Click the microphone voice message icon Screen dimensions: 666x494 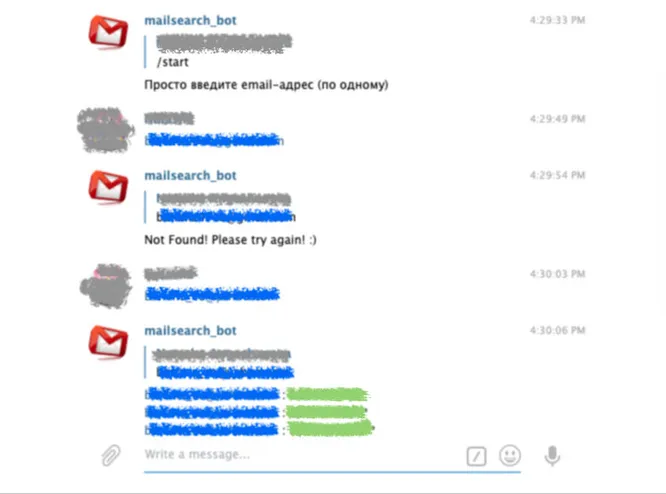click(x=552, y=456)
